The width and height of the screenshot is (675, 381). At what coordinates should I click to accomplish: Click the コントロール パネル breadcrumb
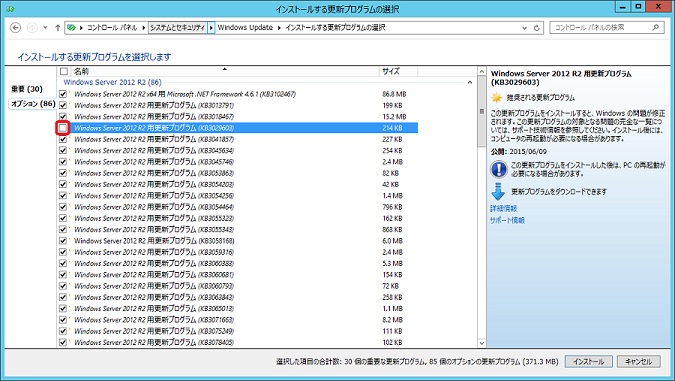click(x=112, y=28)
